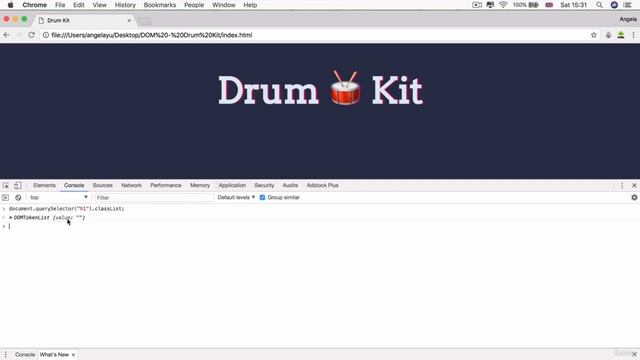Open the Window menu

tap(224, 5)
